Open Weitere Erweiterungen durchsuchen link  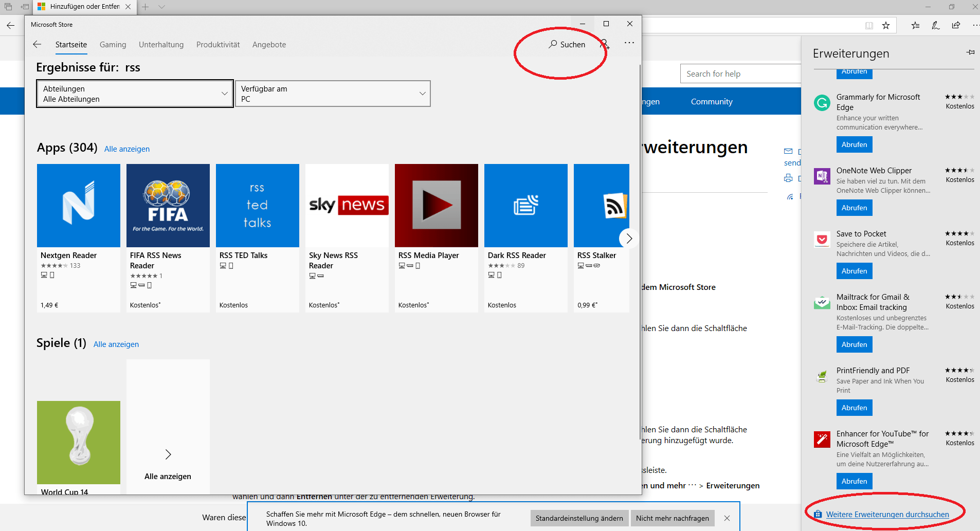pos(887,515)
